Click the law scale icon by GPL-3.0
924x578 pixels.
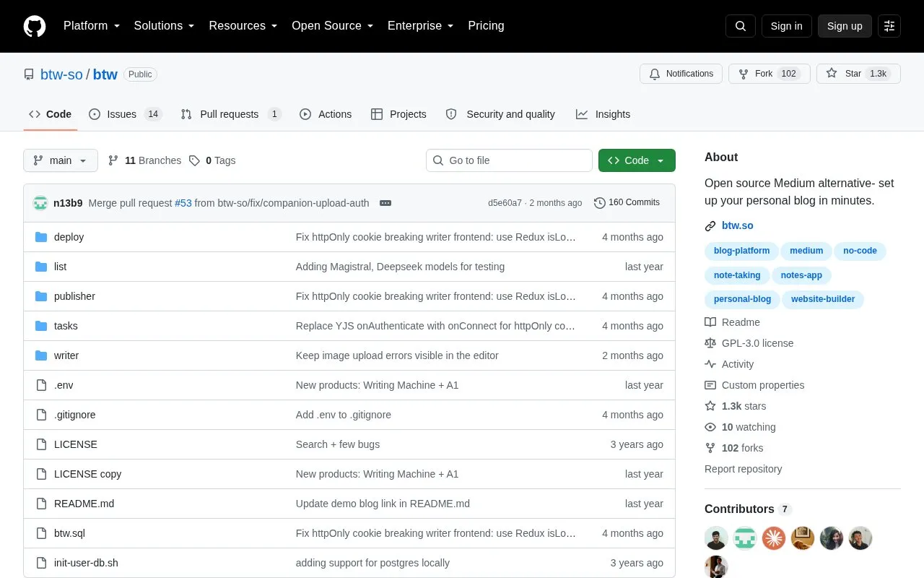tap(710, 343)
